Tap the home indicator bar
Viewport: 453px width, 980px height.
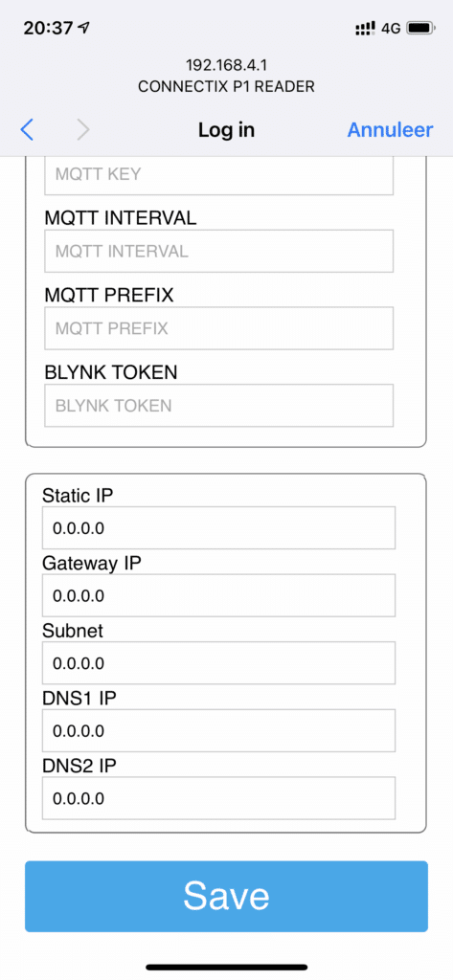(226, 967)
